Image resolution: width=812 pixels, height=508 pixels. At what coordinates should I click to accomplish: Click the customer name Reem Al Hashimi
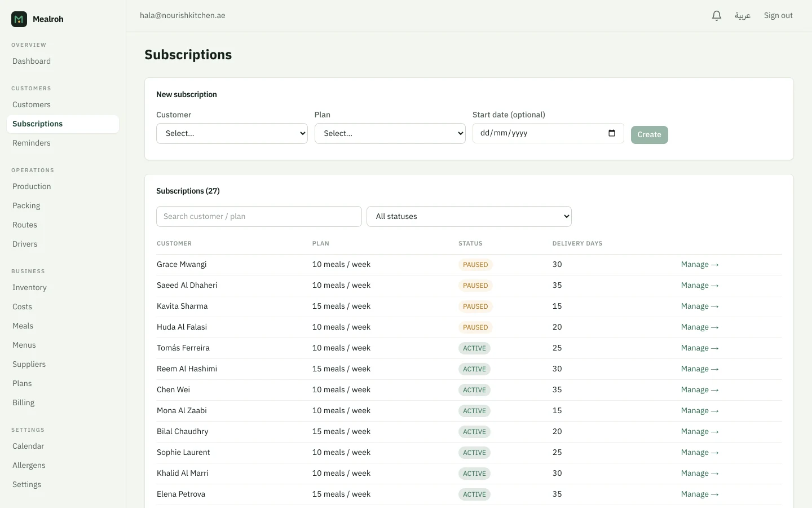point(187,369)
